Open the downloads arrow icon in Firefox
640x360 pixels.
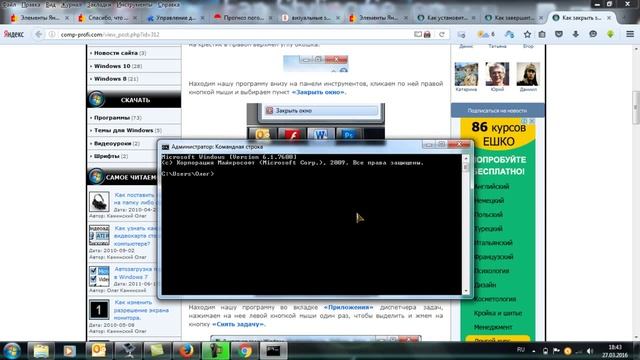576,34
